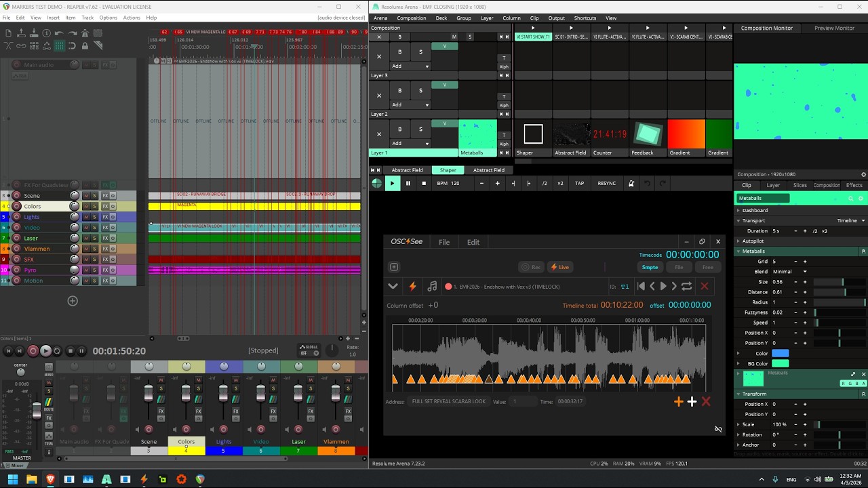
Task: Open the Layer 1 Add blend dropdown
Action: (410, 143)
